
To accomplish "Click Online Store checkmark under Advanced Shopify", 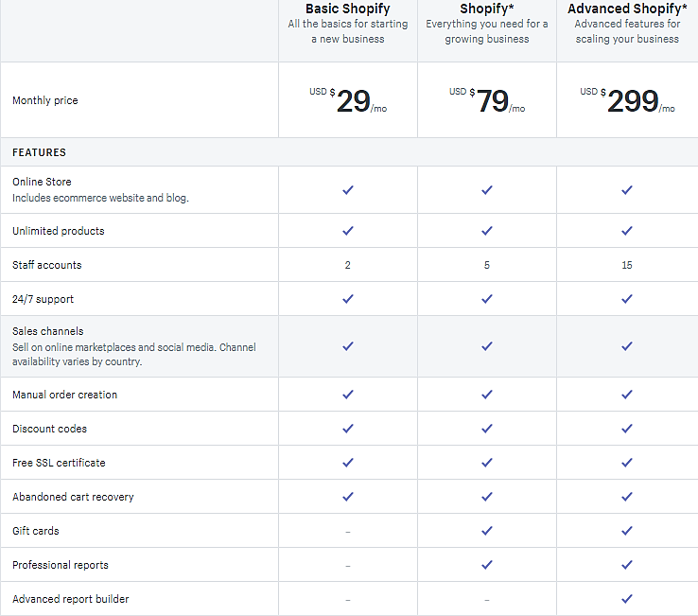I will (x=627, y=190).
